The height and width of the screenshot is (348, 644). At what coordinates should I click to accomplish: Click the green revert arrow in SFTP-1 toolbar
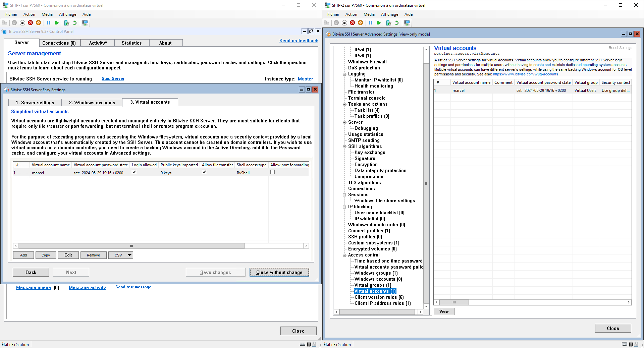[75, 23]
